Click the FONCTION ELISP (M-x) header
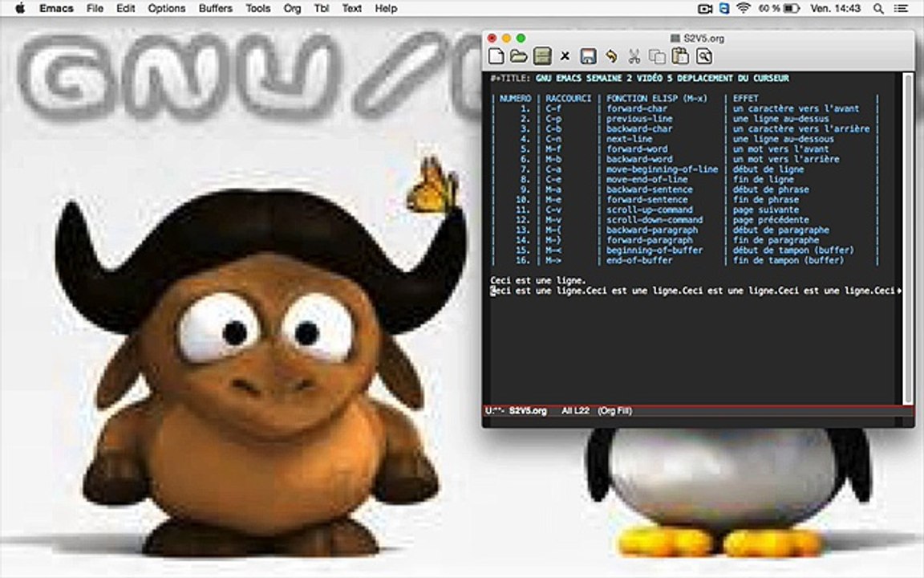The height and width of the screenshot is (578, 924). (x=656, y=99)
